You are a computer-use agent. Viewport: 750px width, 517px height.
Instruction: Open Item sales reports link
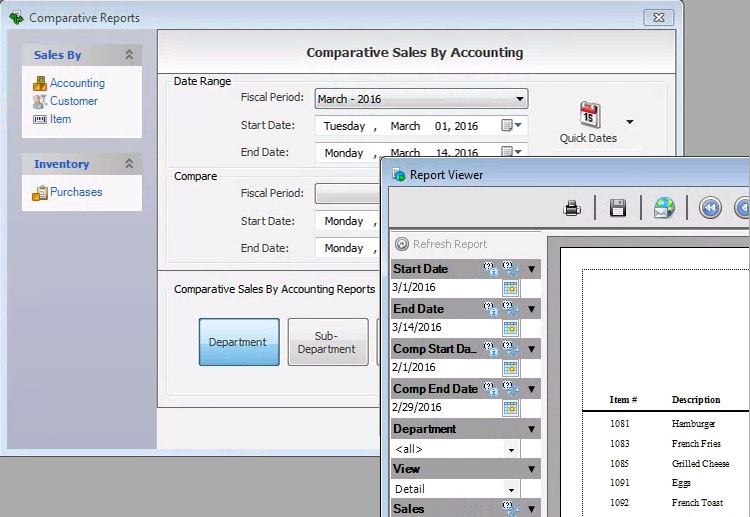coord(60,119)
